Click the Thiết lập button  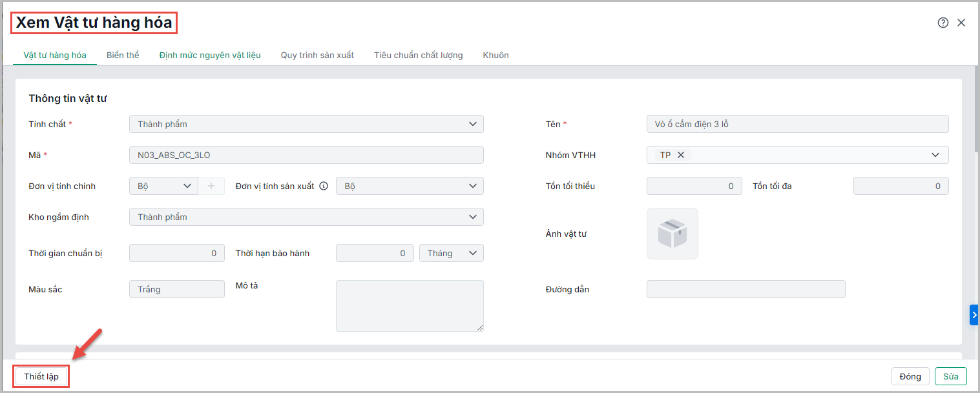41,376
